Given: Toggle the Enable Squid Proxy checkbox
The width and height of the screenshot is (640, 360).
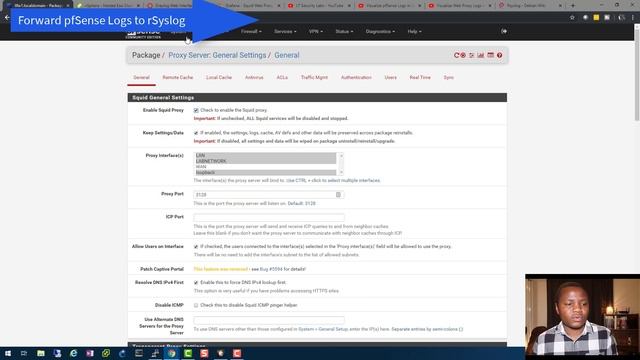Looking at the screenshot, I should [x=196, y=110].
